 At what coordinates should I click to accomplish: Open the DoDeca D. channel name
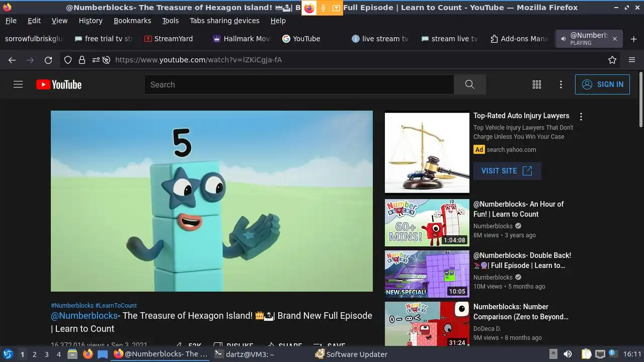487,329
